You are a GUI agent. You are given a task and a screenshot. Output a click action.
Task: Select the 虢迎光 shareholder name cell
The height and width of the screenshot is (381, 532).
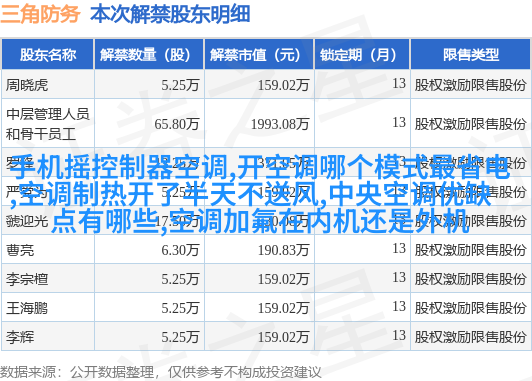[x=27, y=221]
